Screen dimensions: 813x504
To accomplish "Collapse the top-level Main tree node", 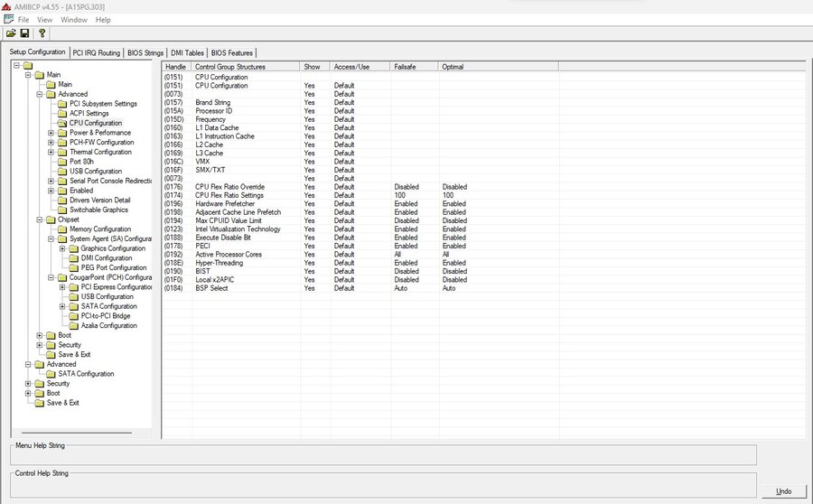I will coord(28,75).
